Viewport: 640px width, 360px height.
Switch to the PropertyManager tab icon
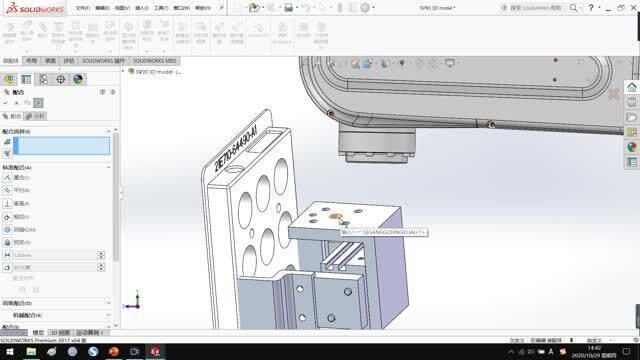[26, 79]
